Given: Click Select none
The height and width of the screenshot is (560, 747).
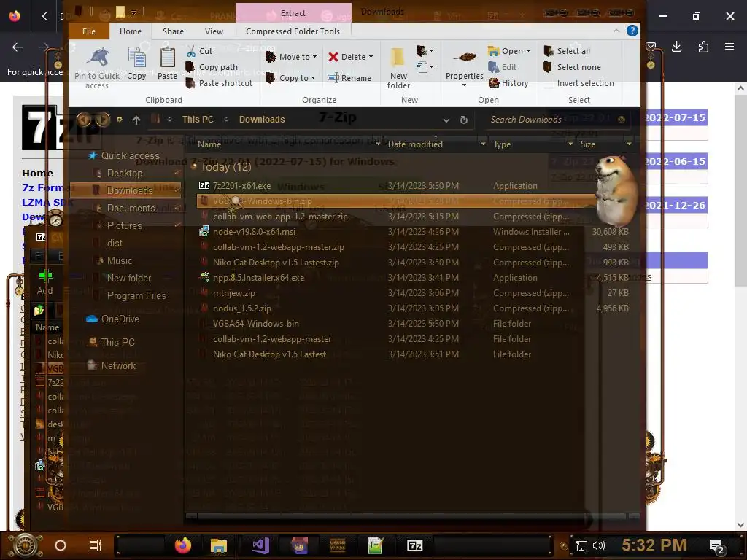Looking at the screenshot, I should coord(572,67).
